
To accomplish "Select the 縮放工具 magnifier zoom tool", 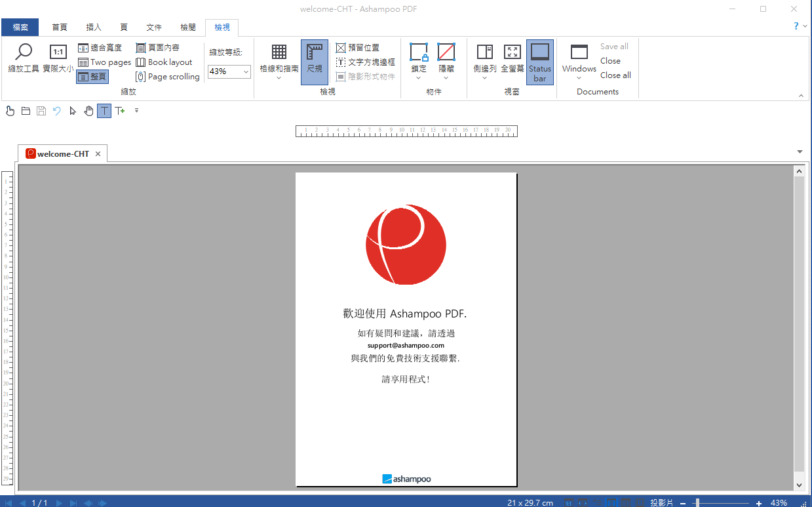I will click(24, 58).
